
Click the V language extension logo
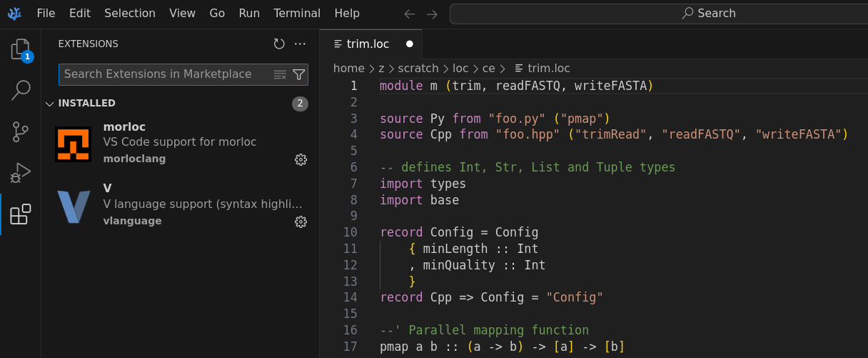73,207
